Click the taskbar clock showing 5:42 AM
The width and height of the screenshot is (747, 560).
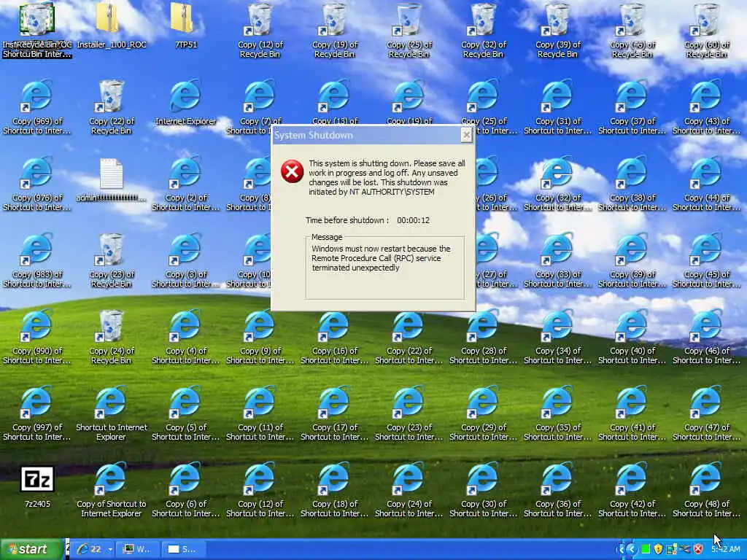[726, 550]
